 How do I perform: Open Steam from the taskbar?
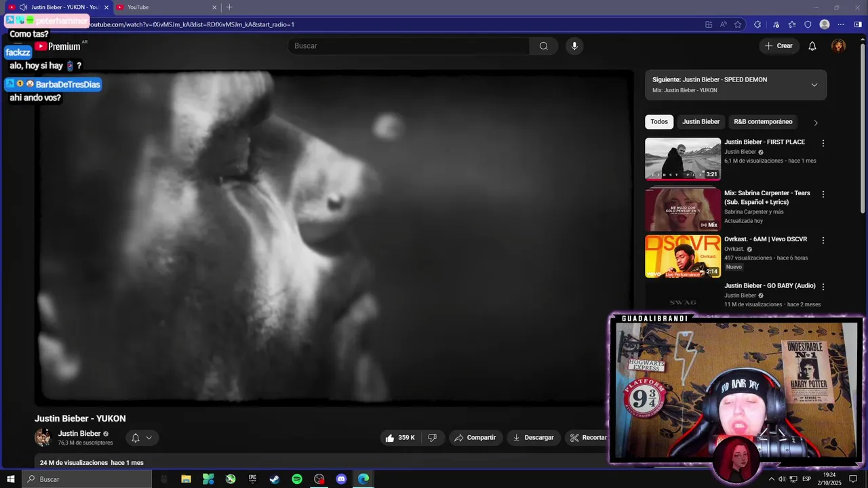pos(275,479)
